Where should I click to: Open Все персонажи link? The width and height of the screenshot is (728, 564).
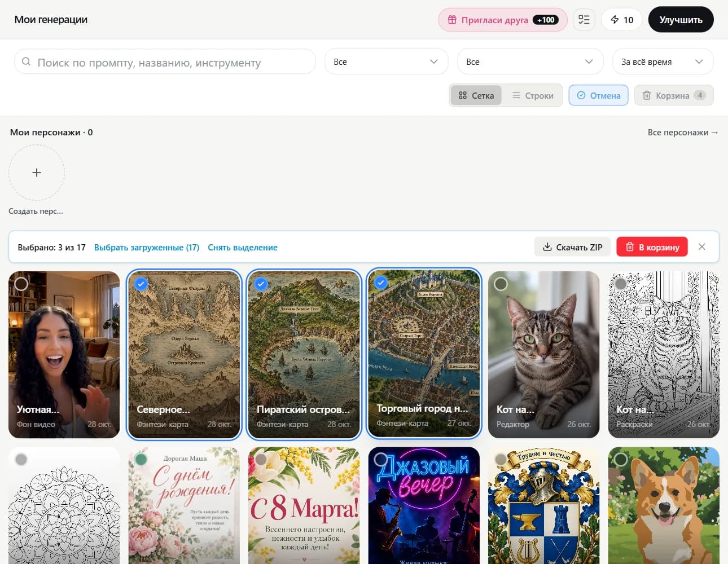[683, 132]
